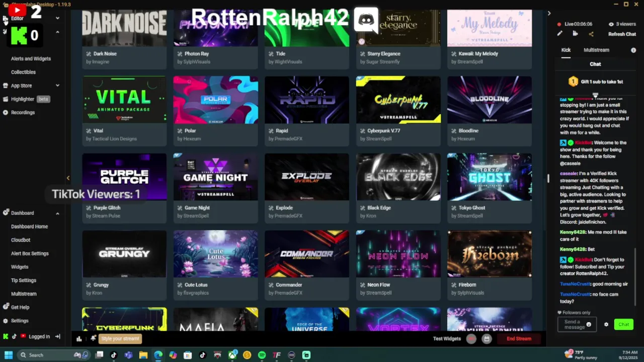Screen dimensions: 644x362
Task: Click the YouTube platform icon near Logged In
Action: [x=23, y=336]
